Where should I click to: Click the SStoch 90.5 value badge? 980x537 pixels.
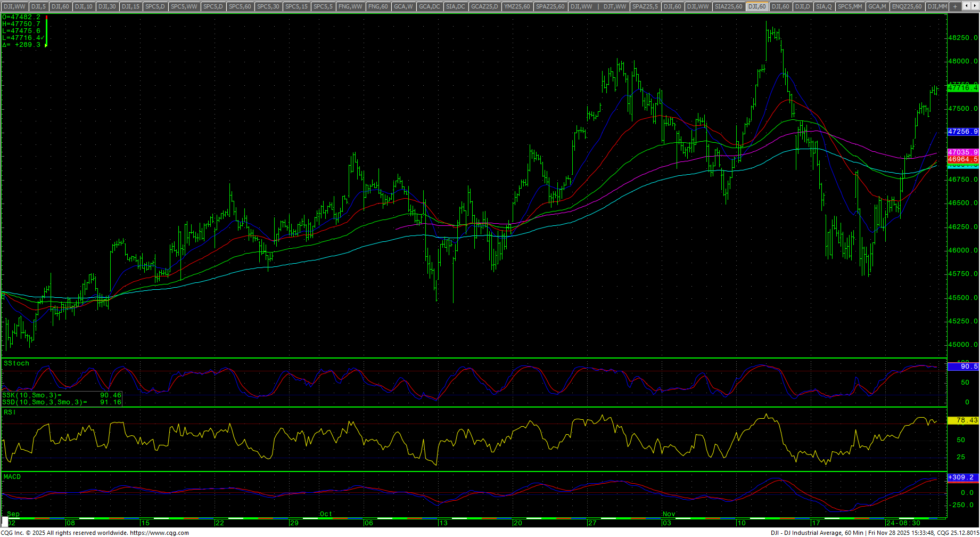963,367
